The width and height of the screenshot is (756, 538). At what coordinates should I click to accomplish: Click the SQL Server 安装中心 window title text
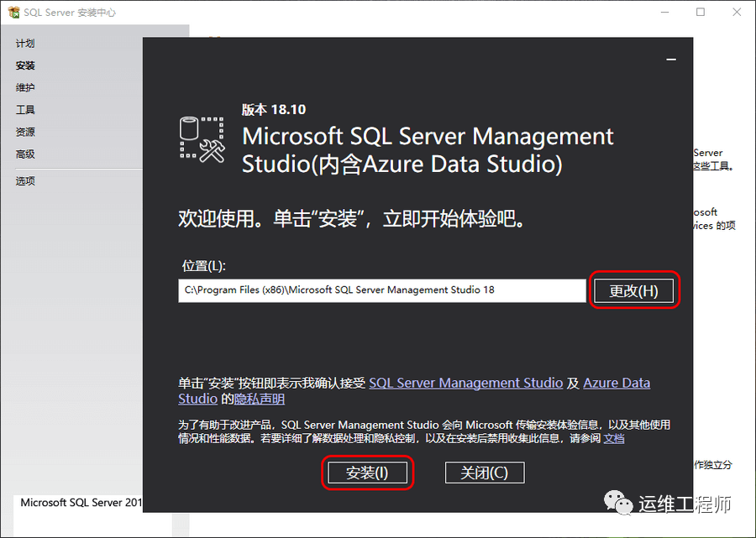[70, 13]
